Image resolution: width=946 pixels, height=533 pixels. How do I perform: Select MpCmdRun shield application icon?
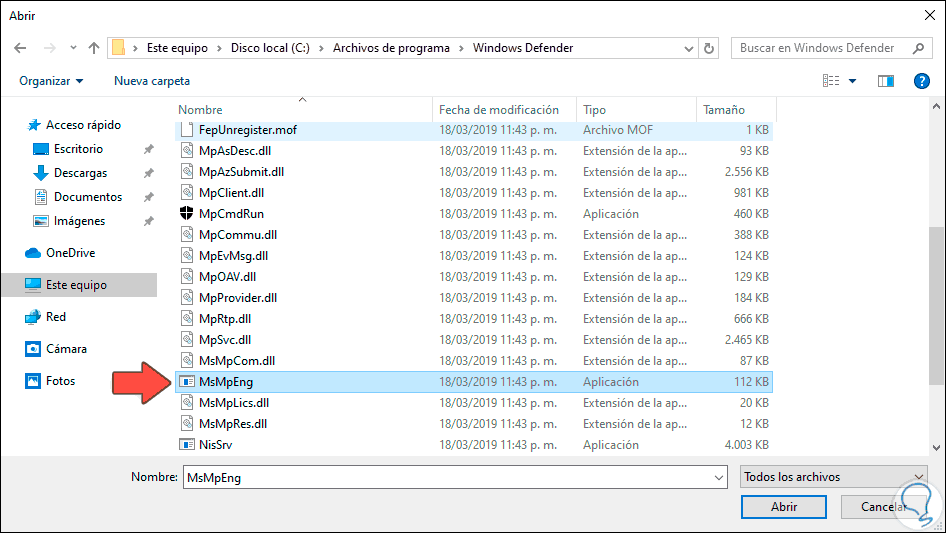(187, 213)
